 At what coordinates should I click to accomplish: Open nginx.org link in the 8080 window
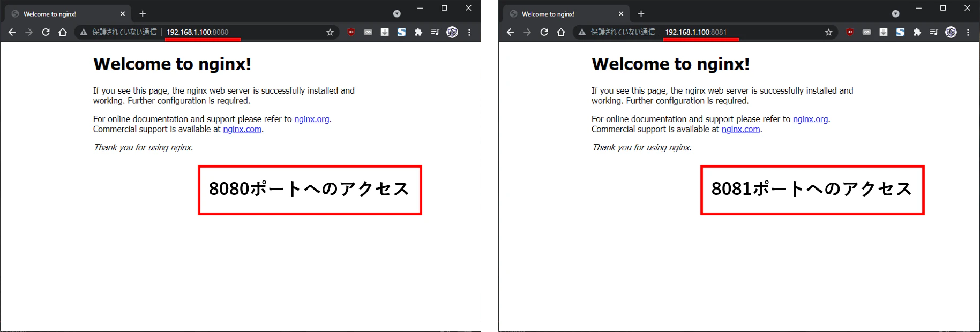(312, 119)
